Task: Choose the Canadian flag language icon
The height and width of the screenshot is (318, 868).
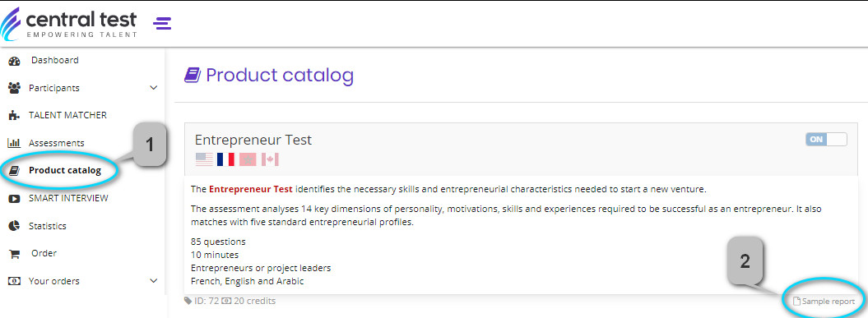Action: click(270, 160)
